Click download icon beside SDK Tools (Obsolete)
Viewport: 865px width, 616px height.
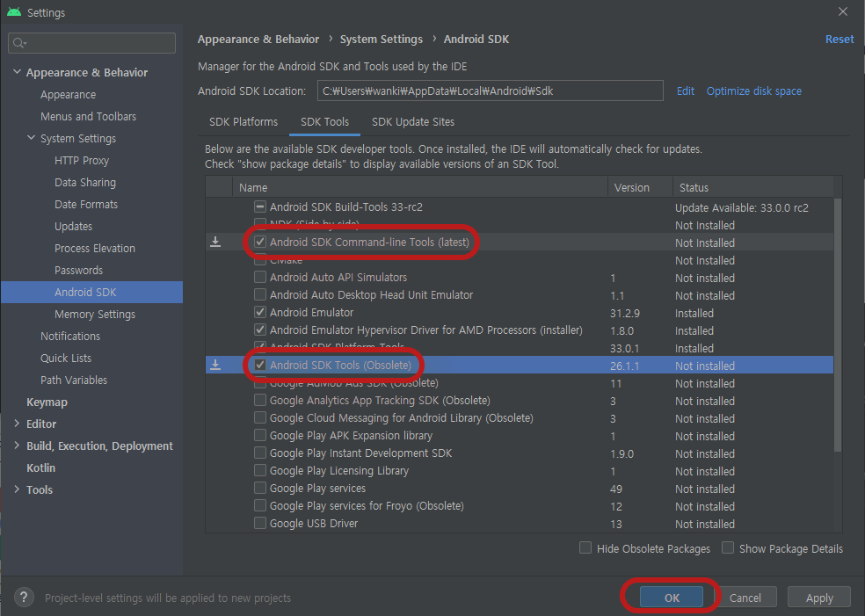point(215,365)
